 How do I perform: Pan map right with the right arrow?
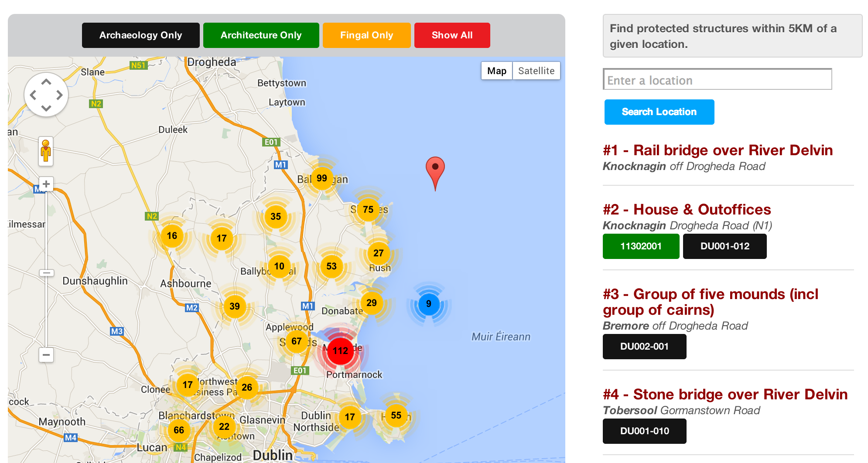[x=60, y=95]
